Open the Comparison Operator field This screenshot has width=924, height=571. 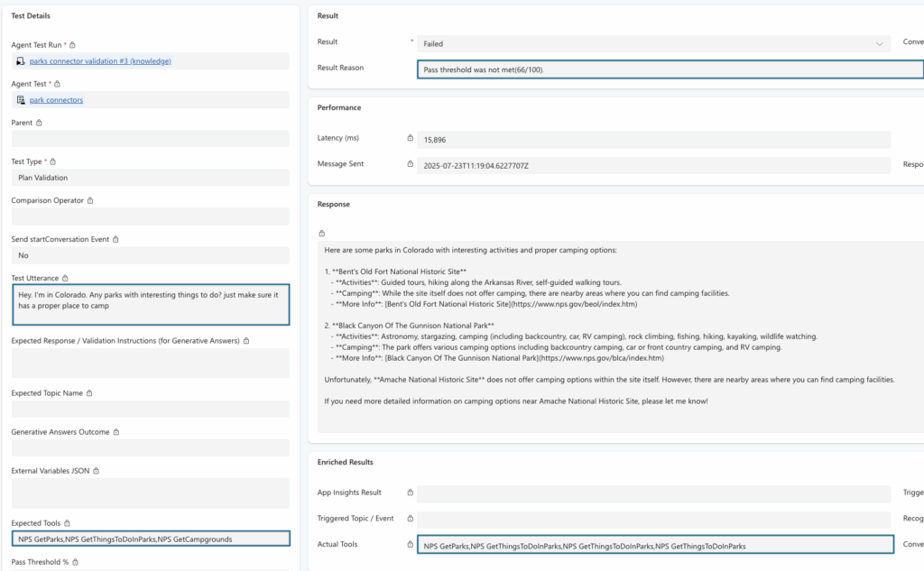point(150,216)
